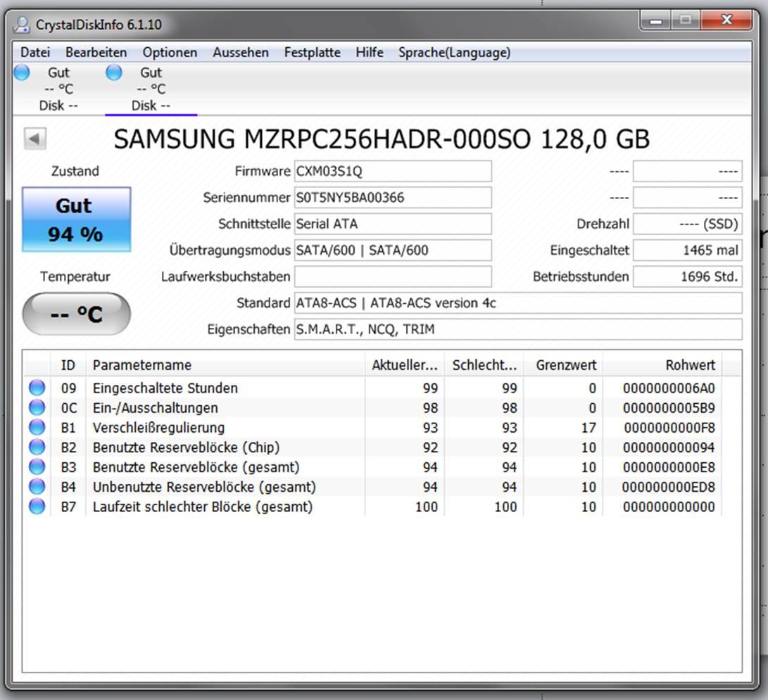Click the Firmware field CXM03S1Q
This screenshot has width=768, height=700.
[393, 172]
